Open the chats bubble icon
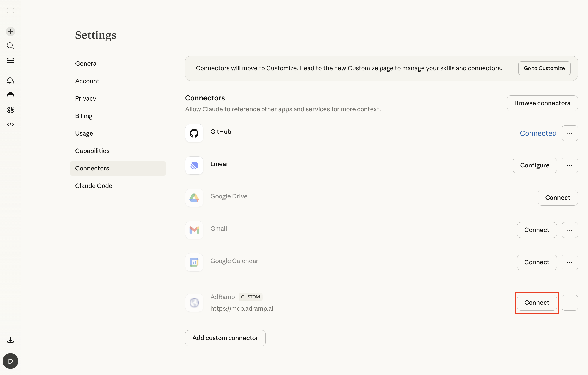Image resolution: width=588 pixels, height=375 pixels. 10,81
